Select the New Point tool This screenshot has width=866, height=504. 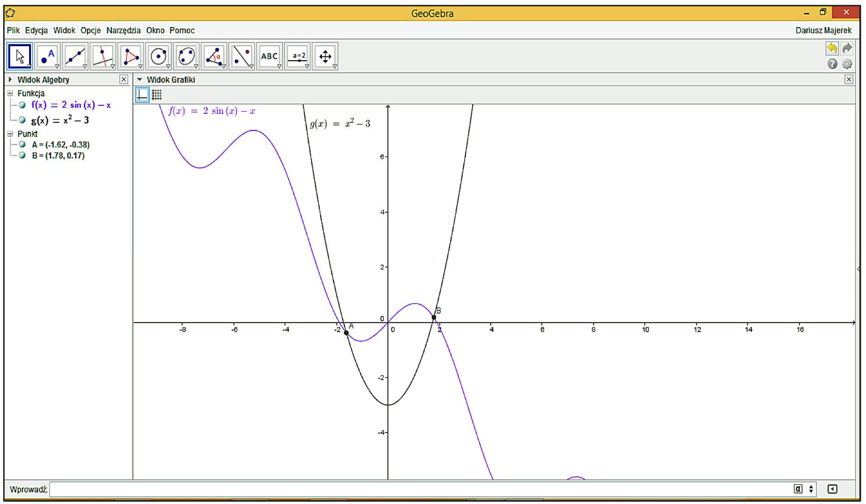(47, 56)
